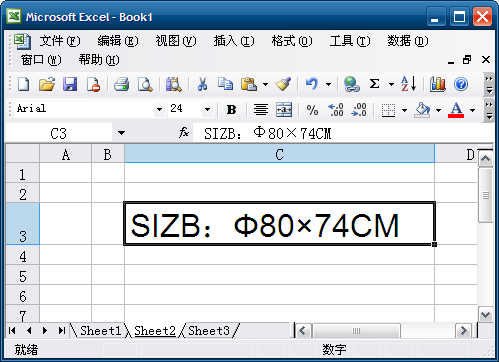Click the Insert Hyperlink globe icon
This screenshot has height=362, width=499.
[352, 84]
